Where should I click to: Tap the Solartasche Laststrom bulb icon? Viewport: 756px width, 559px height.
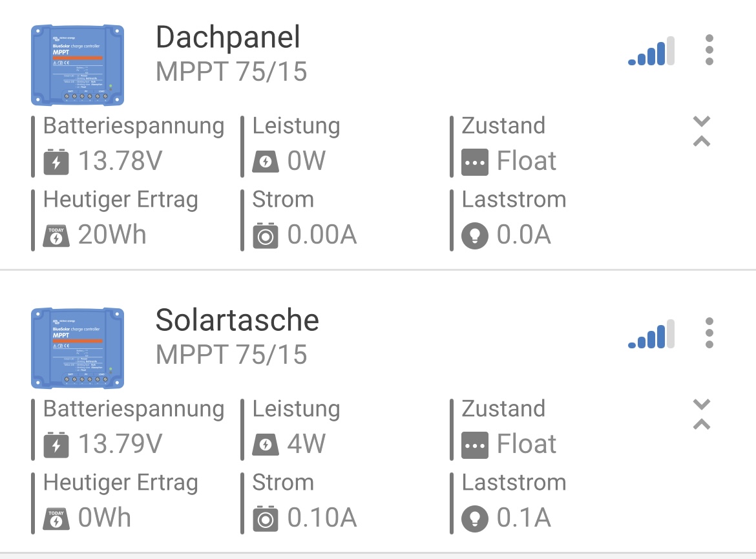pos(475,519)
